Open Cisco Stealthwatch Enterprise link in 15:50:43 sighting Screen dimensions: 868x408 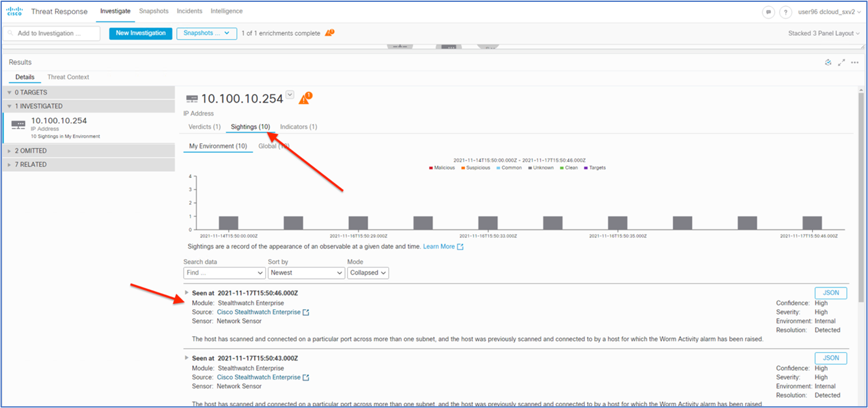(258, 377)
